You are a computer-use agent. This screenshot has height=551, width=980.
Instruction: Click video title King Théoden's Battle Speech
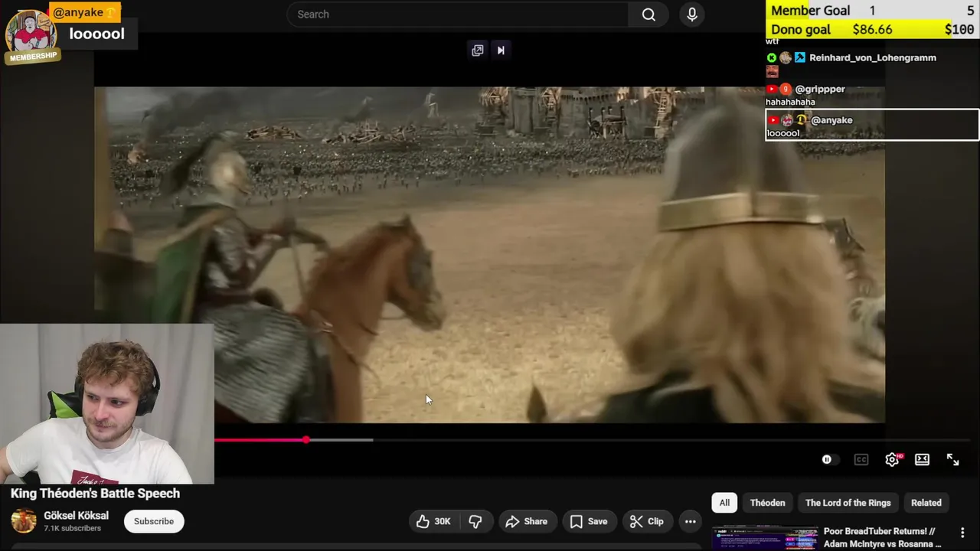point(95,494)
